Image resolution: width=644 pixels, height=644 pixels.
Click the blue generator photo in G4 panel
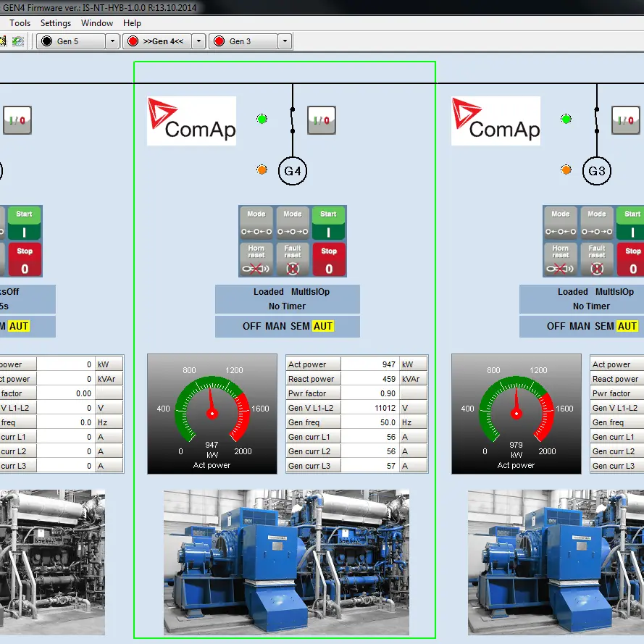pos(286,562)
